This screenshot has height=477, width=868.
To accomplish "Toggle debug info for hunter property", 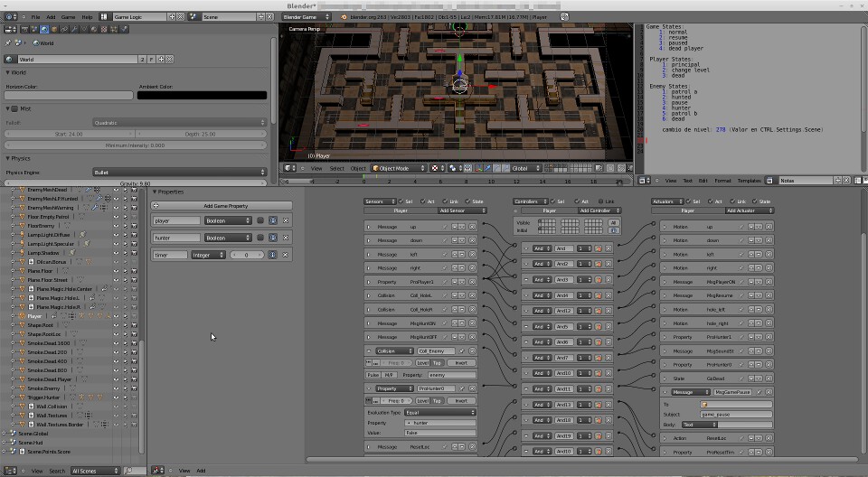I will [273, 238].
